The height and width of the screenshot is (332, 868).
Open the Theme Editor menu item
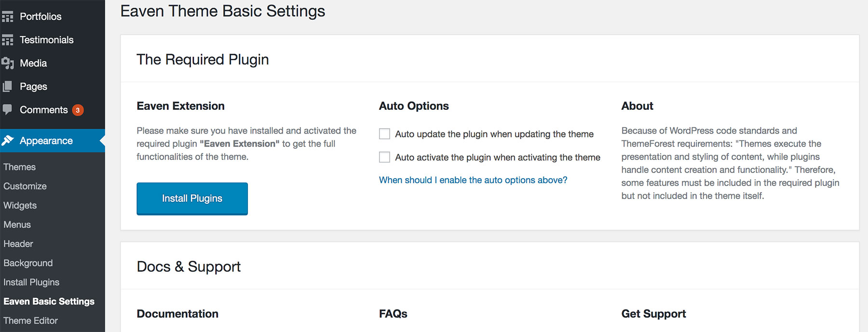coord(30,320)
